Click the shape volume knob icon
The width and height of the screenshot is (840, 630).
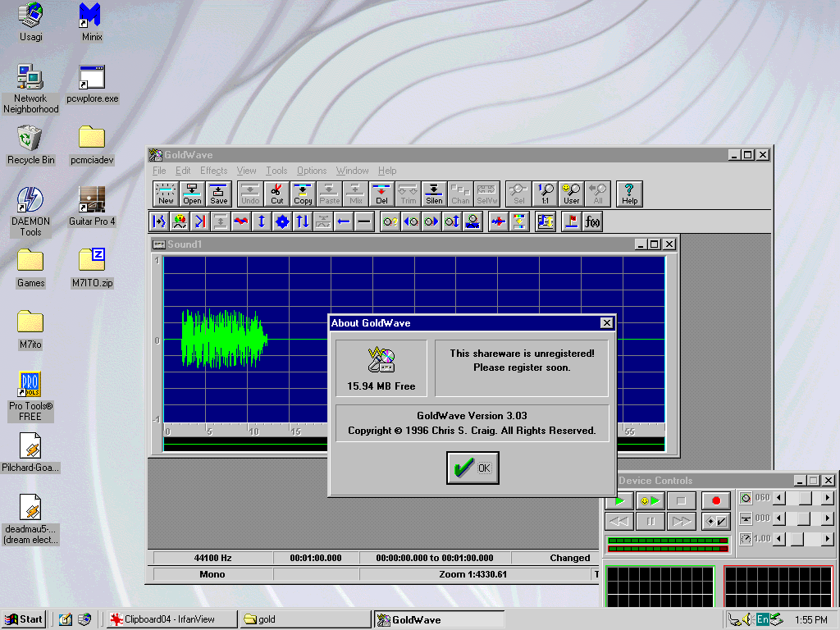(472, 221)
